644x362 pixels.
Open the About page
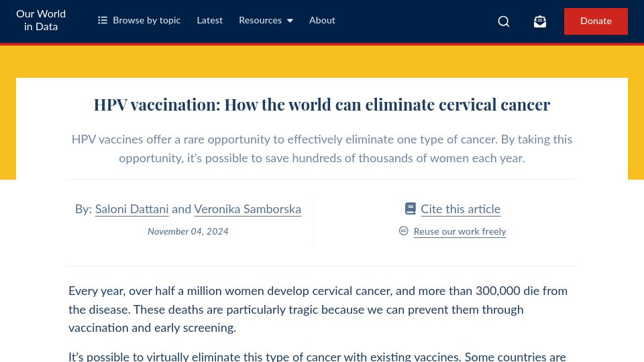[322, 20]
